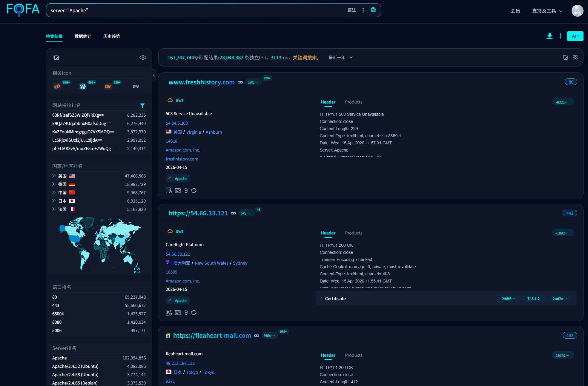Switch to the 检索结果 tab
The height and width of the screenshot is (386, 588).
point(54,36)
